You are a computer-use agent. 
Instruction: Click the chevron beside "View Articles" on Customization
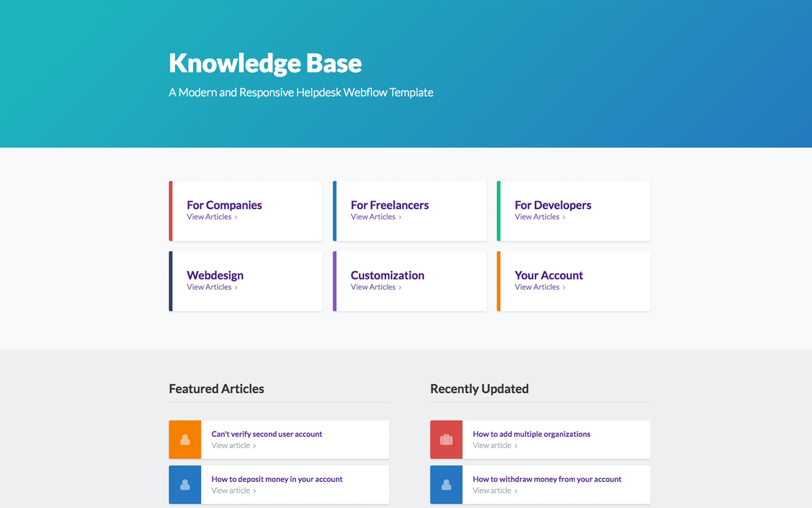click(x=400, y=287)
